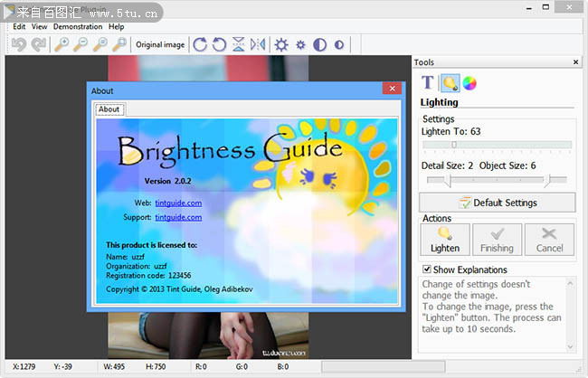
Task: Open the View menu
Action: point(40,26)
